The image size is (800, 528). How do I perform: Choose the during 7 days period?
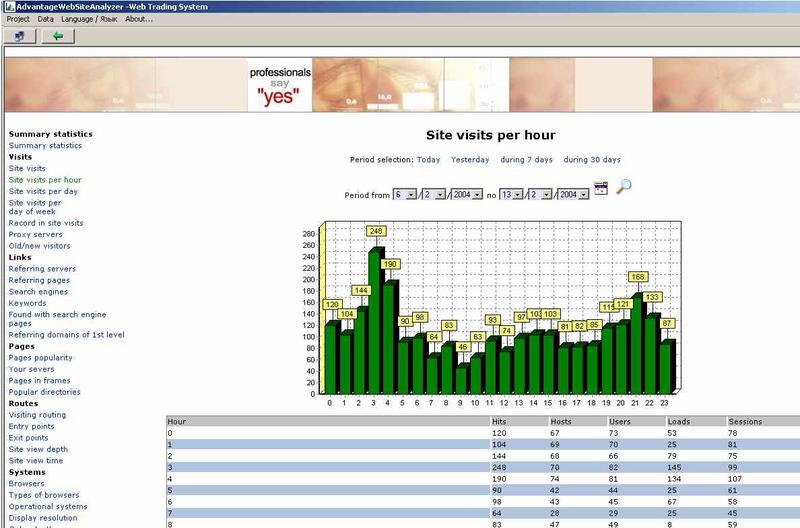click(x=526, y=160)
